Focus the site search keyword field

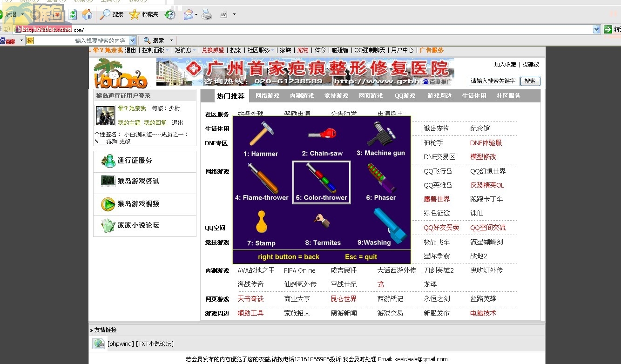click(493, 81)
